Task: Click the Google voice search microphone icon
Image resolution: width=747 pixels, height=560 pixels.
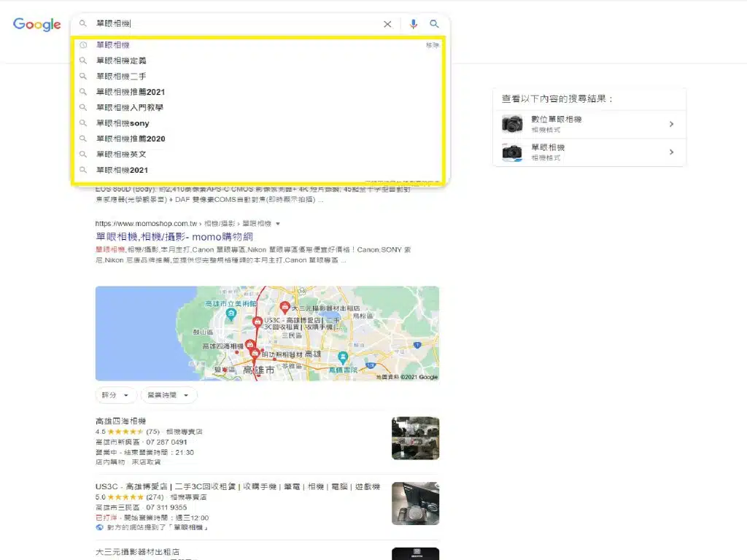Action: click(x=412, y=24)
